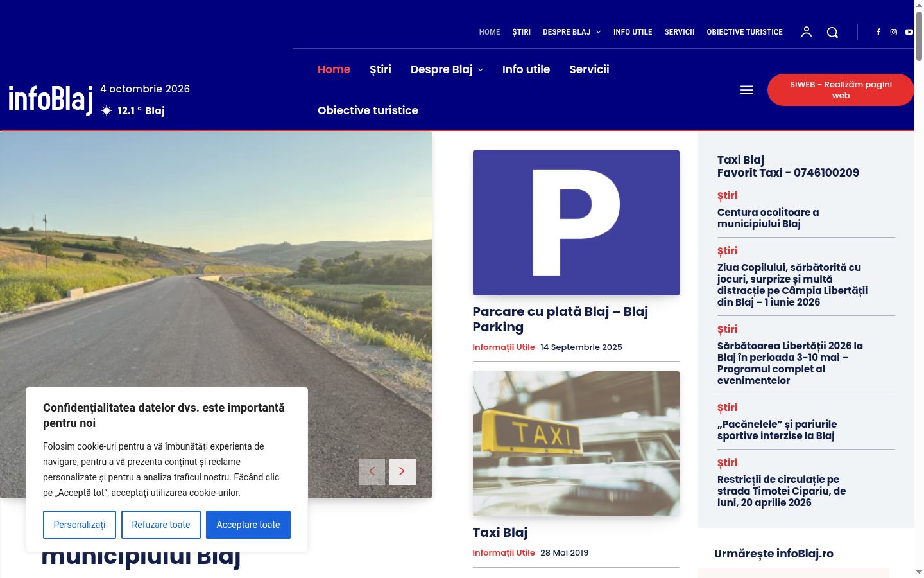Open ȘTIRI in the top bar
Viewport: 924px width, 578px height.
tap(522, 32)
